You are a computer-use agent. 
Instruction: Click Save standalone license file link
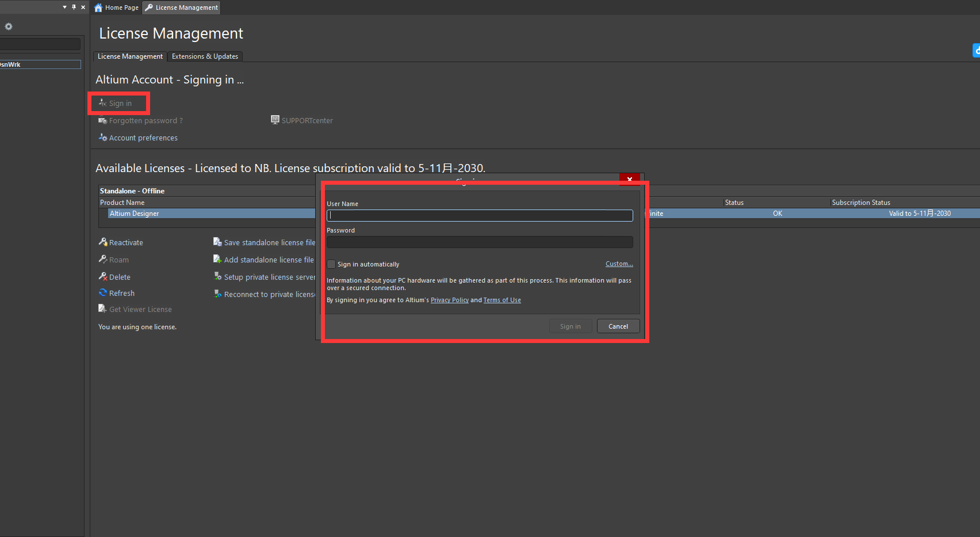pos(270,242)
